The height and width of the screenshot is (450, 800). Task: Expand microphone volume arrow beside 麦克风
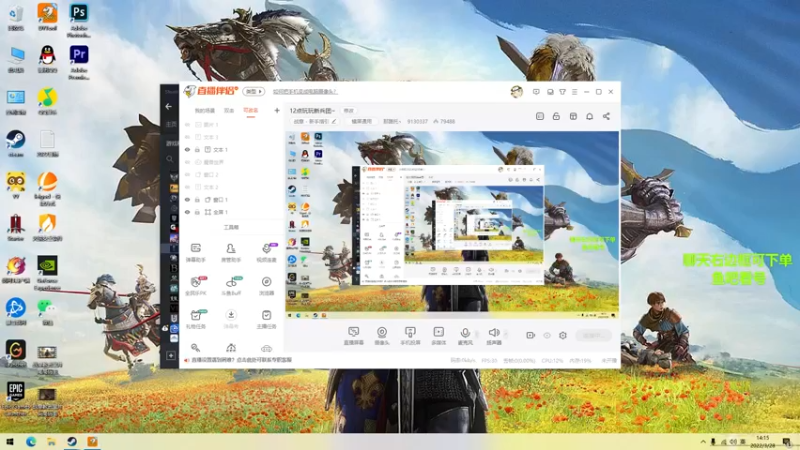[x=477, y=334]
